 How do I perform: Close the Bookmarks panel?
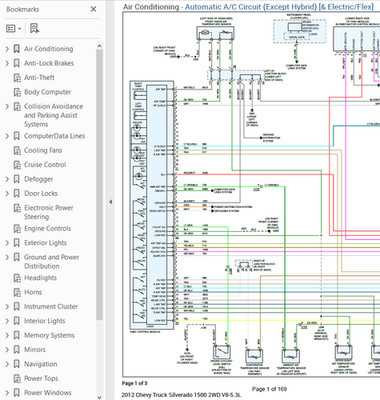pyautogui.click(x=94, y=9)
